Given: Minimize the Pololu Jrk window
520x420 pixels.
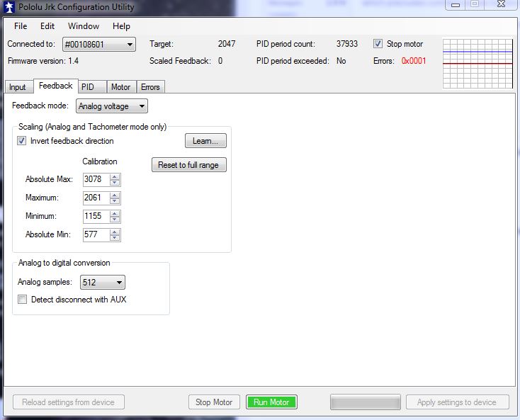Looking at the screenshot, I should point(456,5).
